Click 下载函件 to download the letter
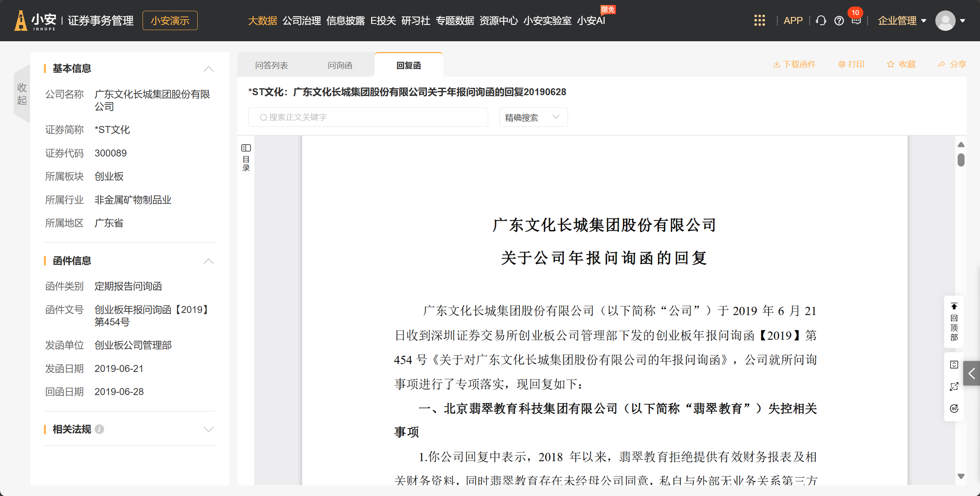980x496 pixels. (x=794, y=64)
